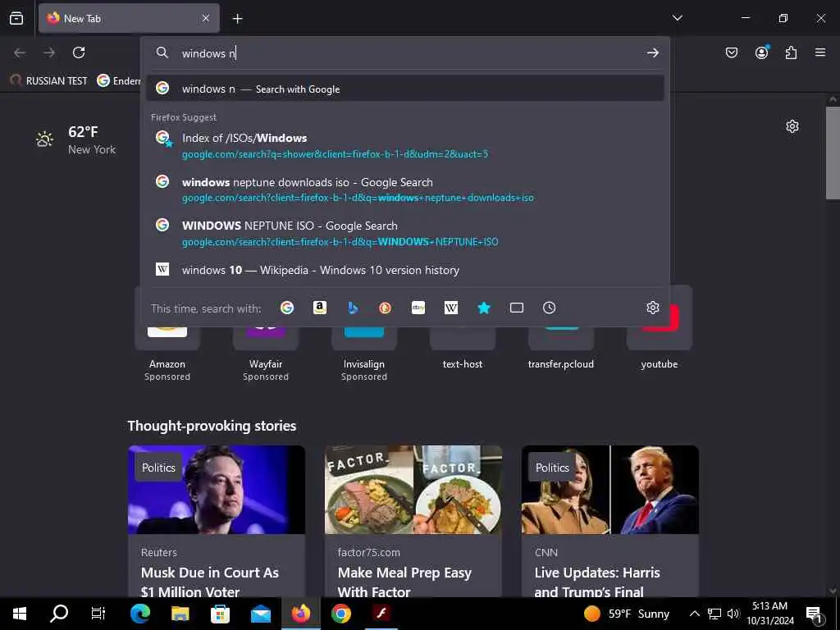Open new tab personalize gear icon
Image resolution: width=840 pixels, height=630 pixels.
pyautogui.click(x=792, y=126)
